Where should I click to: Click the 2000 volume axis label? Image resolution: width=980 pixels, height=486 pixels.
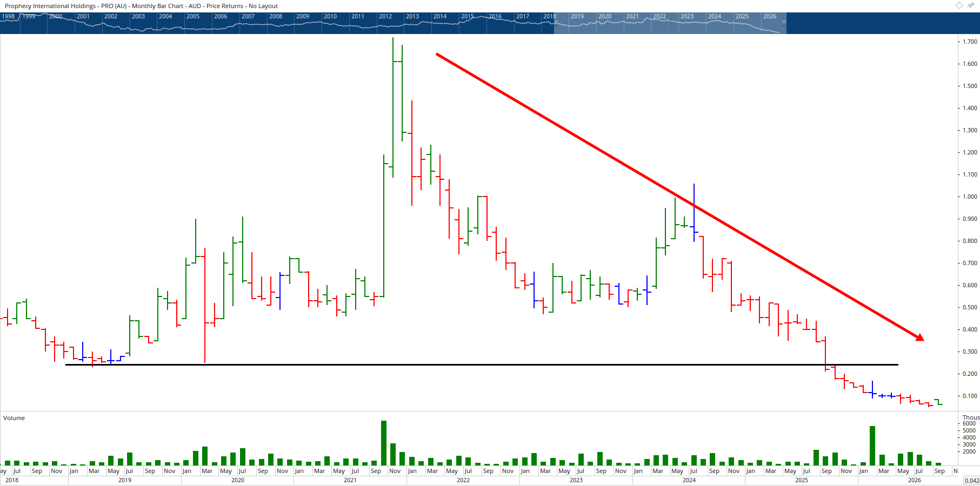[969, 451]
